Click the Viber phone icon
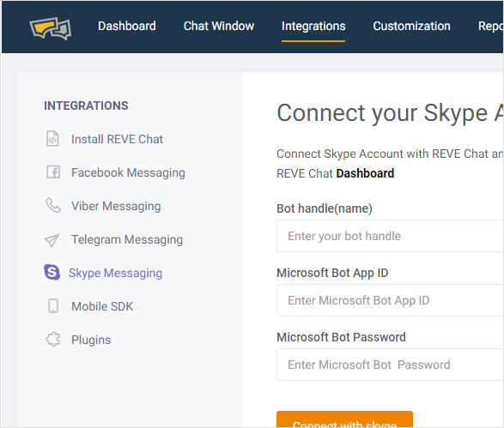The height and width of the screenshot is (428, 504). (x=53, y=206)
